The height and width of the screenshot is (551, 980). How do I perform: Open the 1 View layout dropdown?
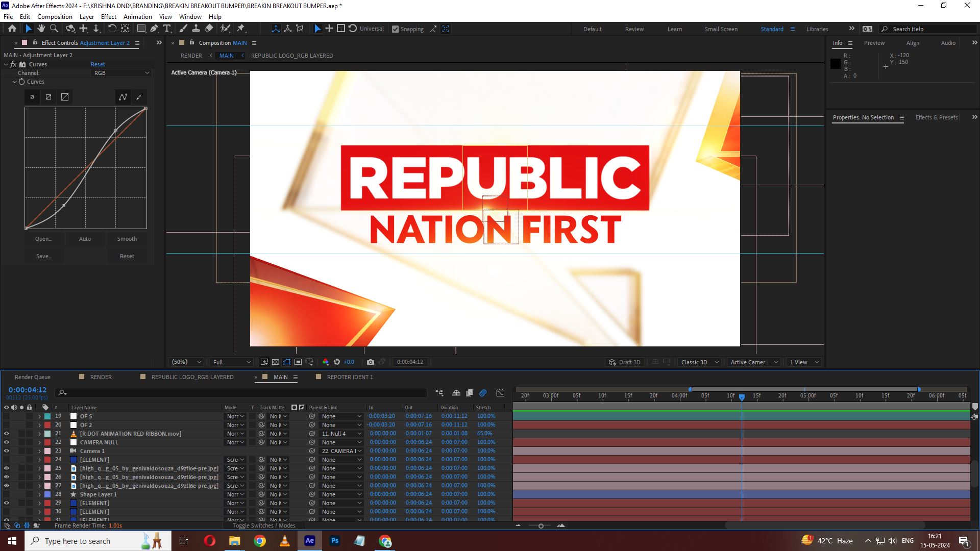coord(804,362)
